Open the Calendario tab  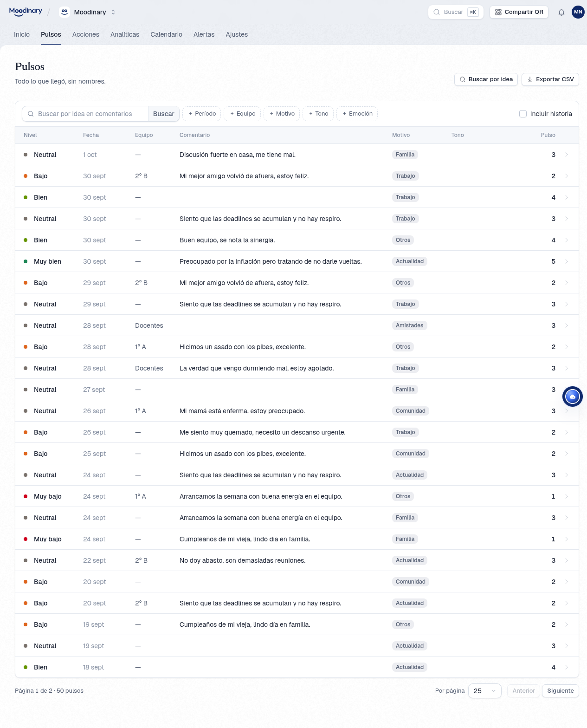[166, 34]
